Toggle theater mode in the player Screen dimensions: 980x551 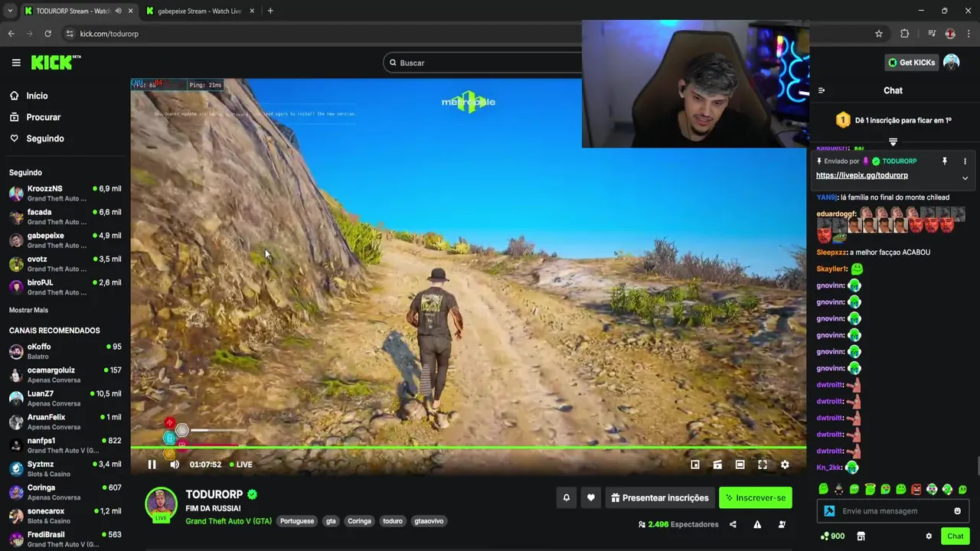tap(740, 465)
